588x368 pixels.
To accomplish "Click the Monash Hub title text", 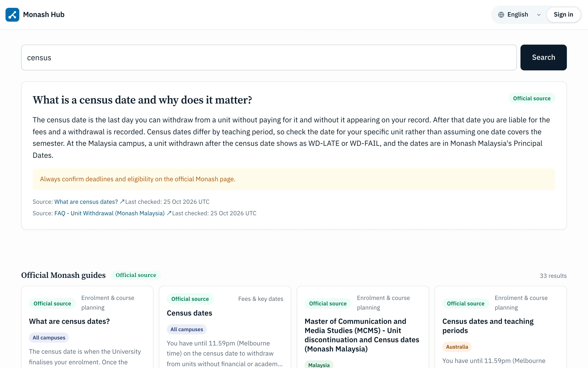I will tap(44, 14).
